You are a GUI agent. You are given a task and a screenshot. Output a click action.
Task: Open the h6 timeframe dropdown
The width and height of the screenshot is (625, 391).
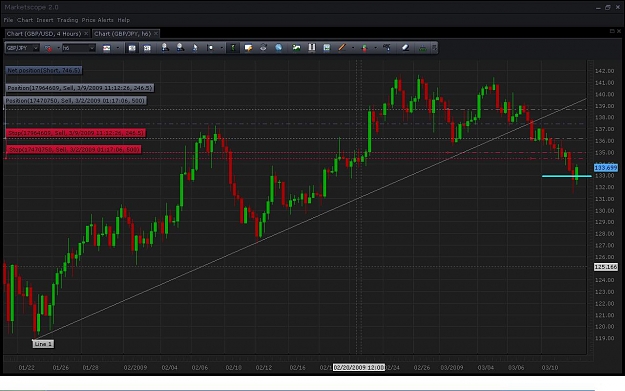point(79,48)
